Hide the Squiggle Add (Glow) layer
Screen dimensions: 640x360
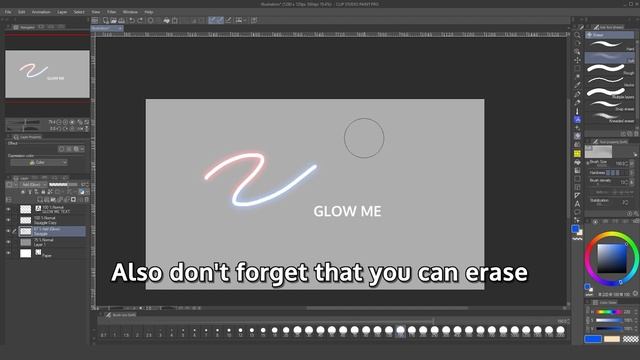[x=8, y=231]
